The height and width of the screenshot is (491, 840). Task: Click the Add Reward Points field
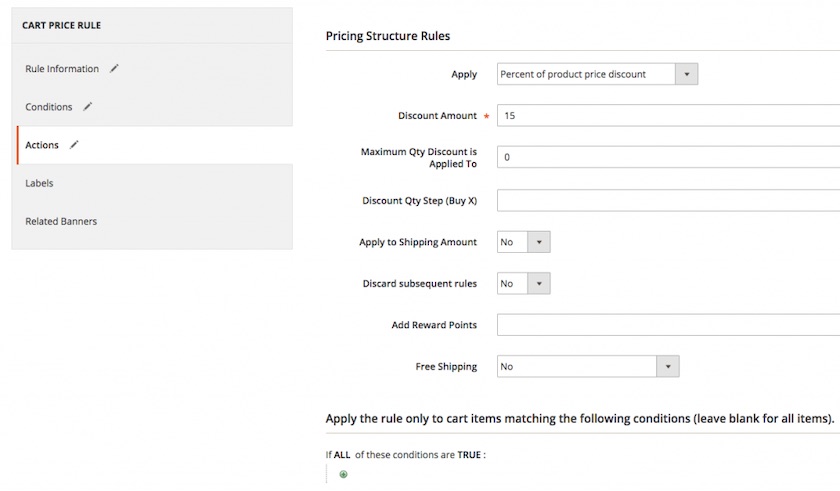pos(669,324)
